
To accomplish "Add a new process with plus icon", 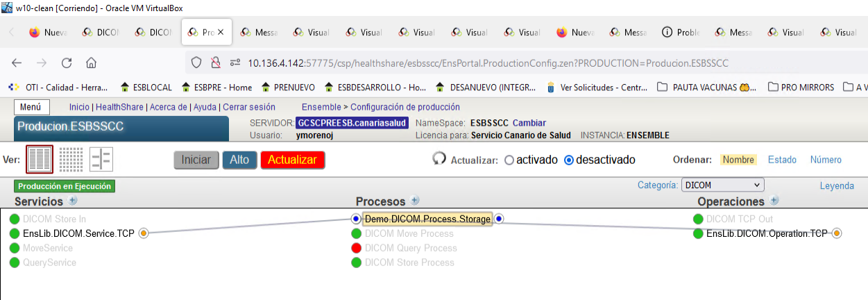I will click(415, 201).
